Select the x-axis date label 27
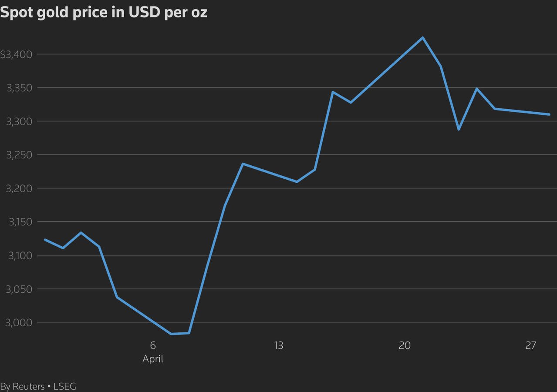 pyautogui.click(x=530, y=345)
